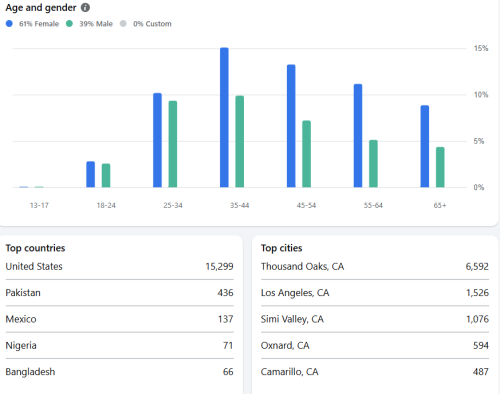Click the '66' value for Bangladesh
This screenshot has width=500, height=394.
coord(228,372)
